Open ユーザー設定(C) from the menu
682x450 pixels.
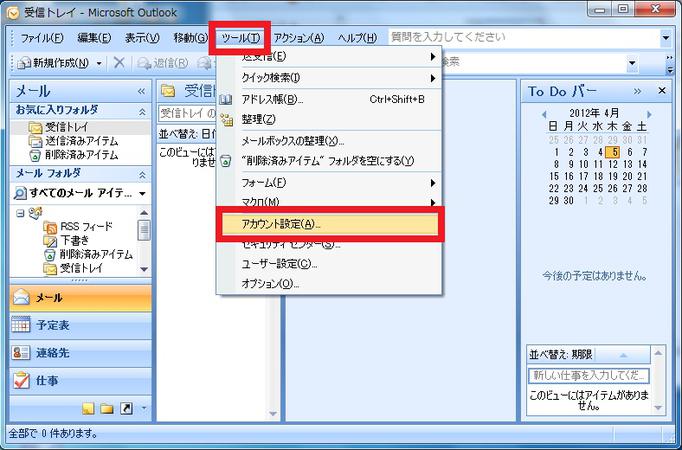pyautogui.click(x=330, y=264)
